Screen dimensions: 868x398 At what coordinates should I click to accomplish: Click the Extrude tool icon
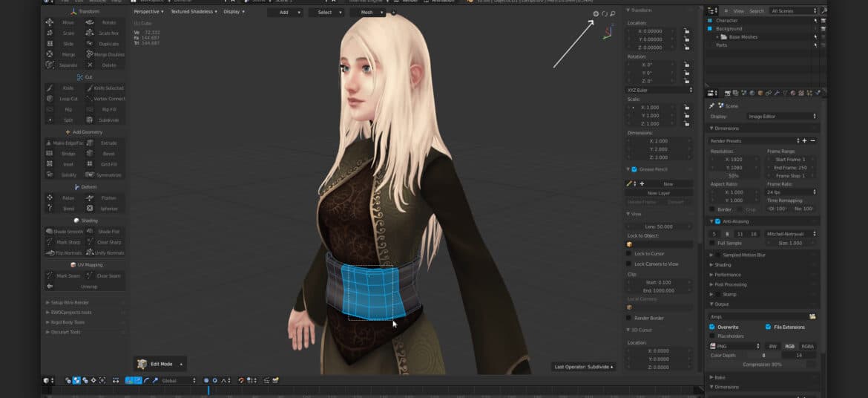click(90, 143)
